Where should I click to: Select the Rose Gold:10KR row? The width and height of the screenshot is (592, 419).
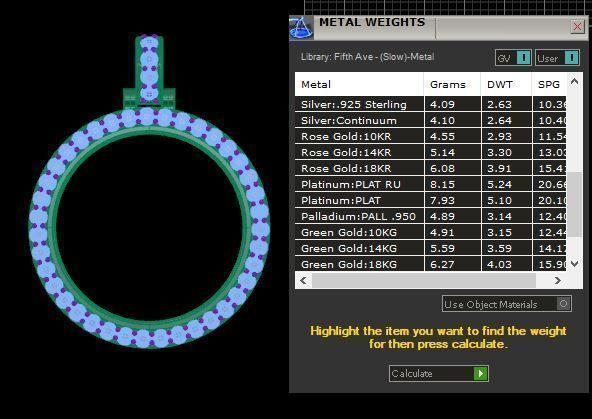coord(430,136)
